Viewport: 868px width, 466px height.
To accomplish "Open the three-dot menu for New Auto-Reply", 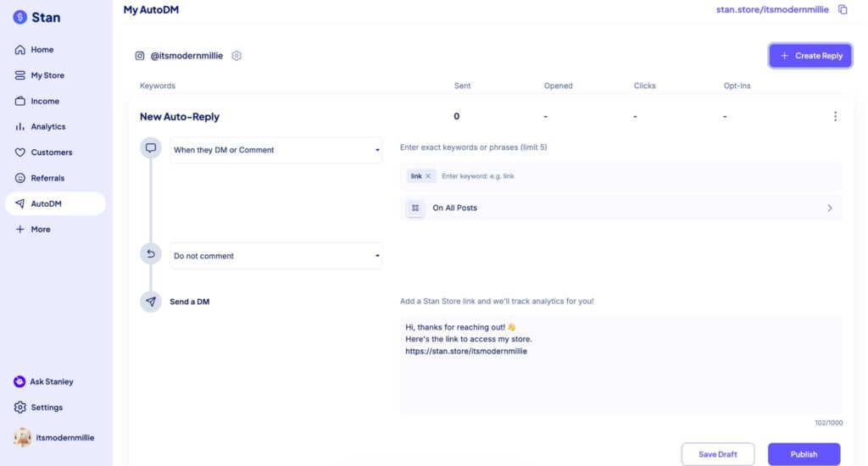I will click(835, 117).
